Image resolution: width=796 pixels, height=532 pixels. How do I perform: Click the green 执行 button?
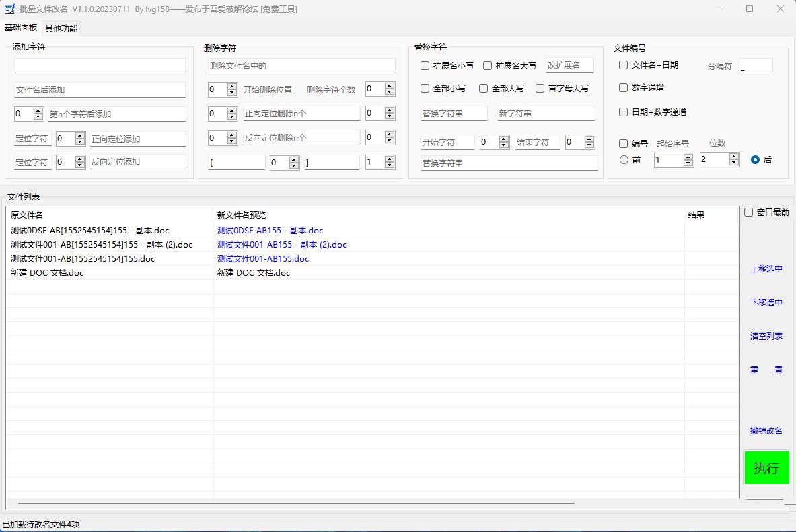766,469
